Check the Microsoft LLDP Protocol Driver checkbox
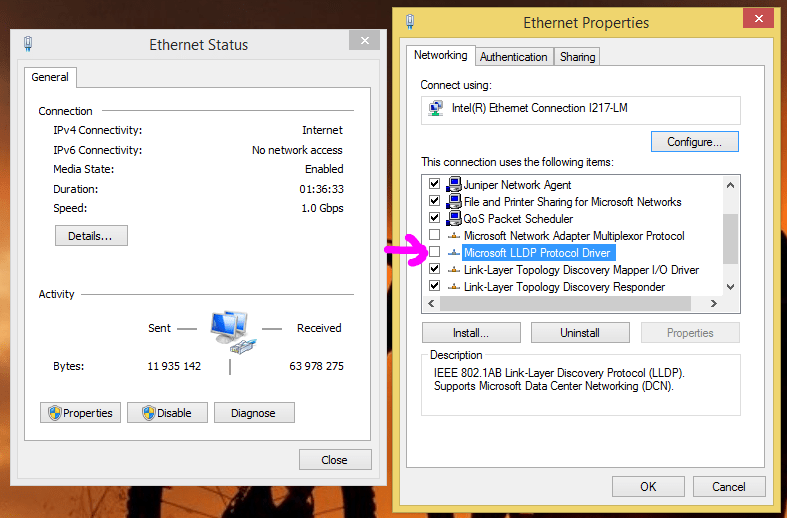 tap(435, 252)
